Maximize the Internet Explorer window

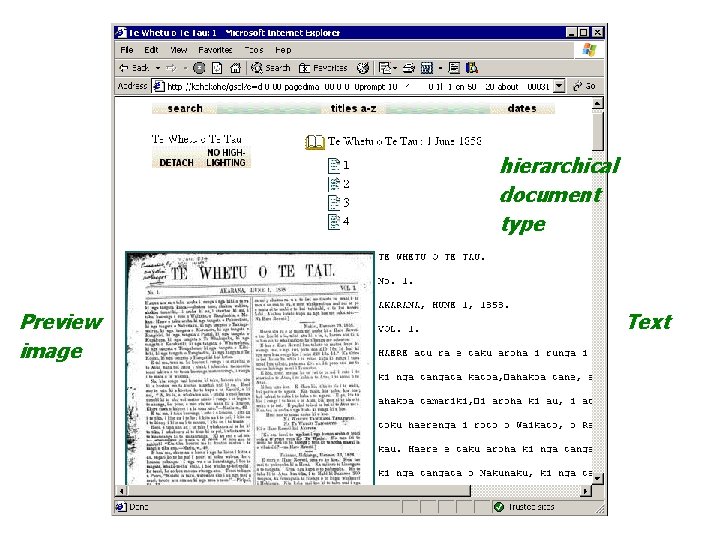pyautogui.click(x=583, y=33)
